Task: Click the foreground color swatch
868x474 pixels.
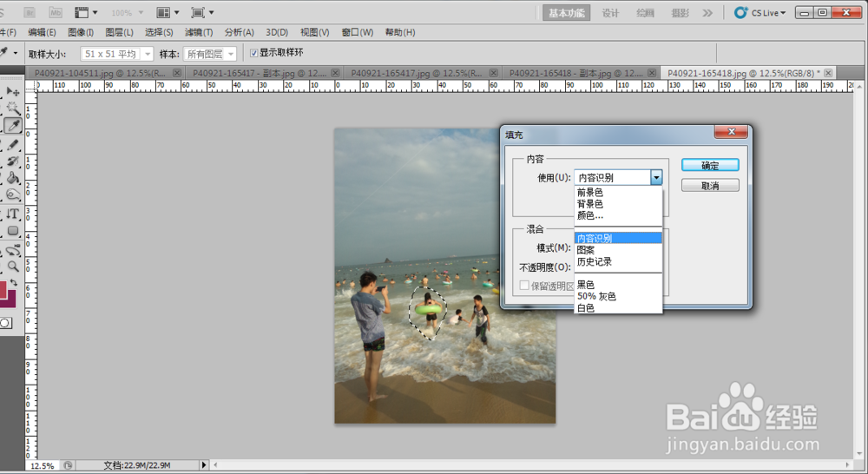Action: click(x=3, y=289)
